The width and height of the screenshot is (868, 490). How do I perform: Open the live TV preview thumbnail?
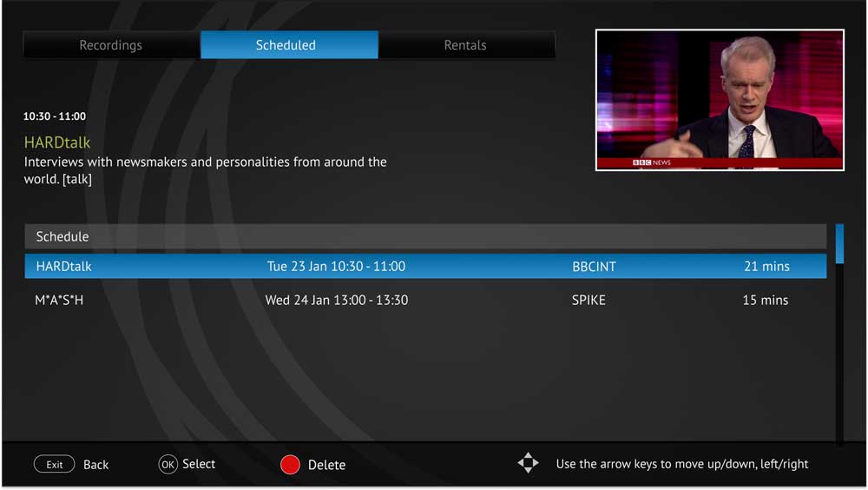coord(720,100)
